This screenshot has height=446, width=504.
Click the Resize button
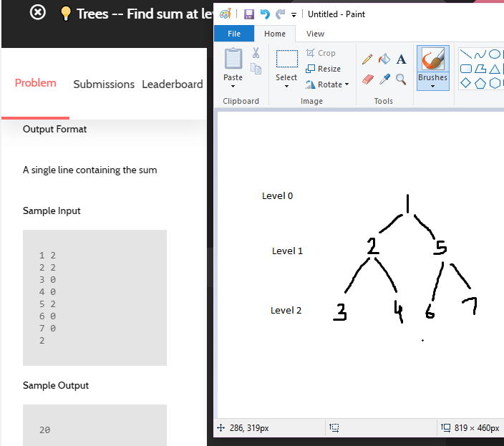[323, 69]
